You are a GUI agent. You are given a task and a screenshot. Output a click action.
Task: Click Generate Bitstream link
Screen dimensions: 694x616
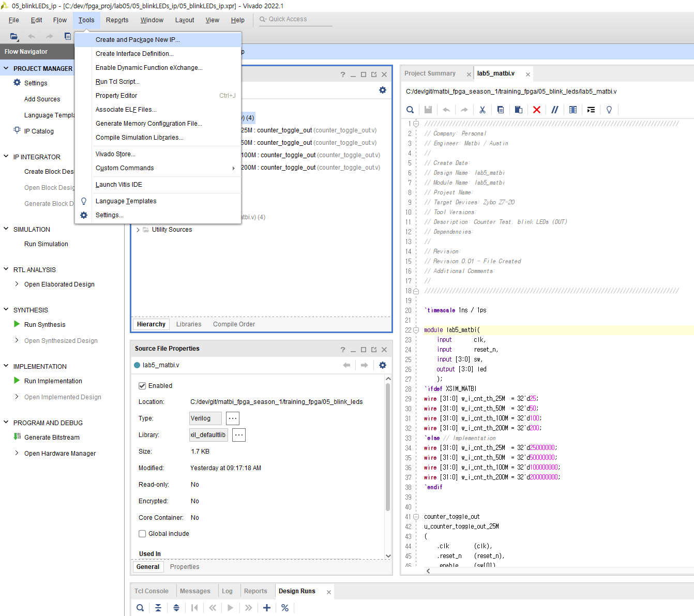point(52,438)
